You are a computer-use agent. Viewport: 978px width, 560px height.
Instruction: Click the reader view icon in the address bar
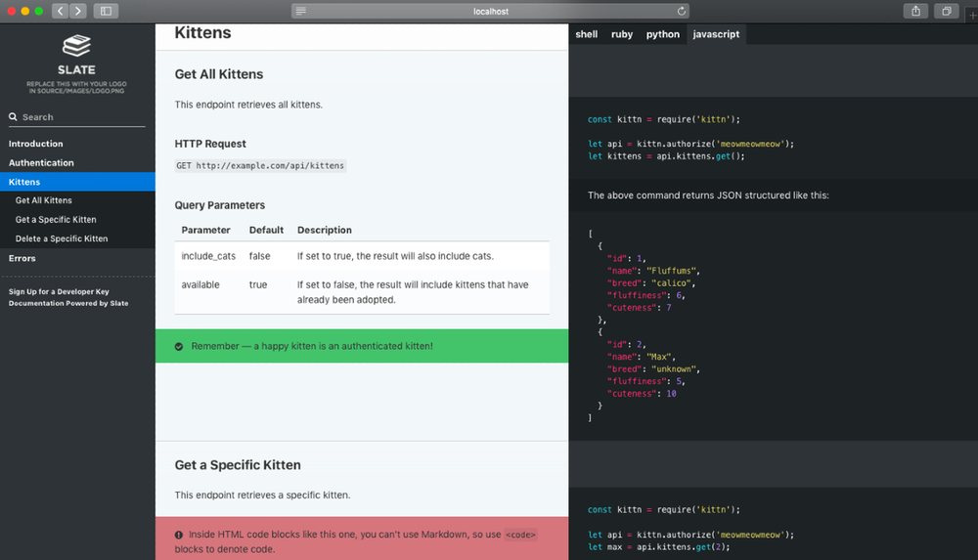coord(301,12)
